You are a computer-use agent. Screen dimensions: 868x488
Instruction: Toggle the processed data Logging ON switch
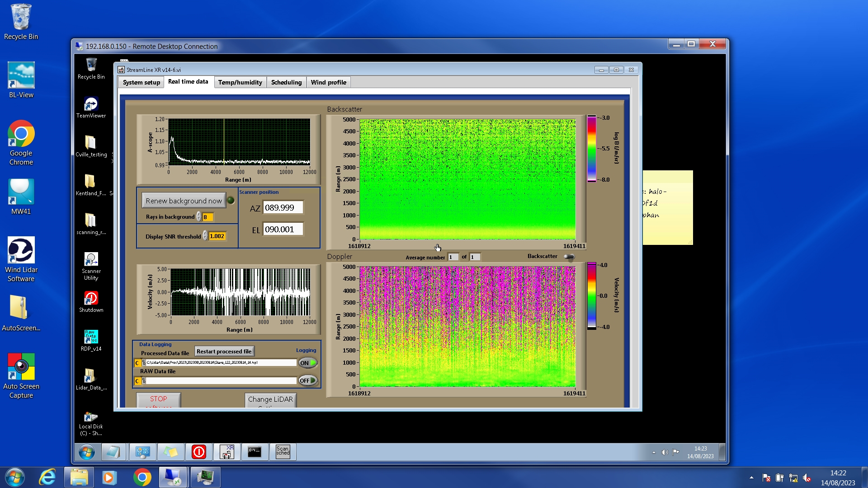point(308,363)
